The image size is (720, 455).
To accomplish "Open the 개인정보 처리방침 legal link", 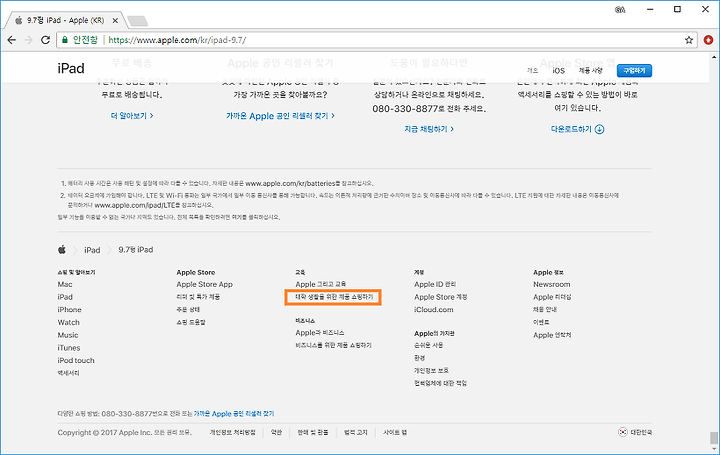I will tap(232, 432).
